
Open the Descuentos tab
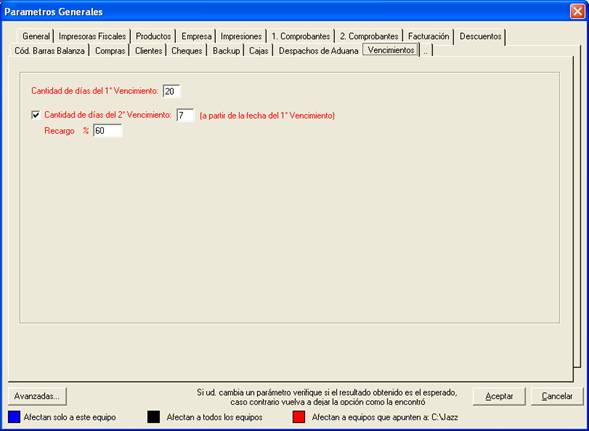point(480,36)
